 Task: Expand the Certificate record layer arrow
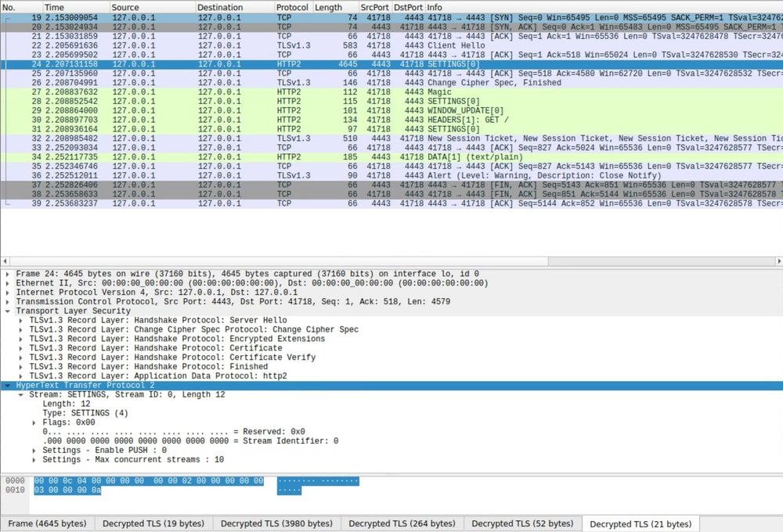coord(21,348)
